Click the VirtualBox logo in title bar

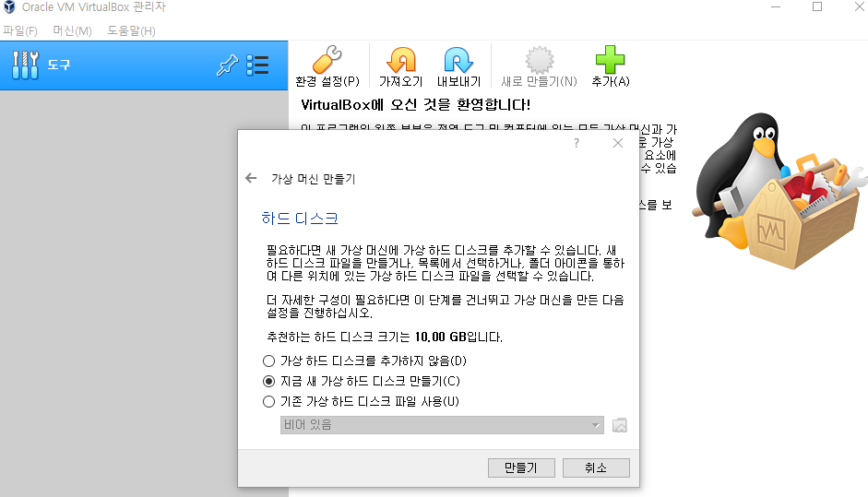(x=9, y=7)
